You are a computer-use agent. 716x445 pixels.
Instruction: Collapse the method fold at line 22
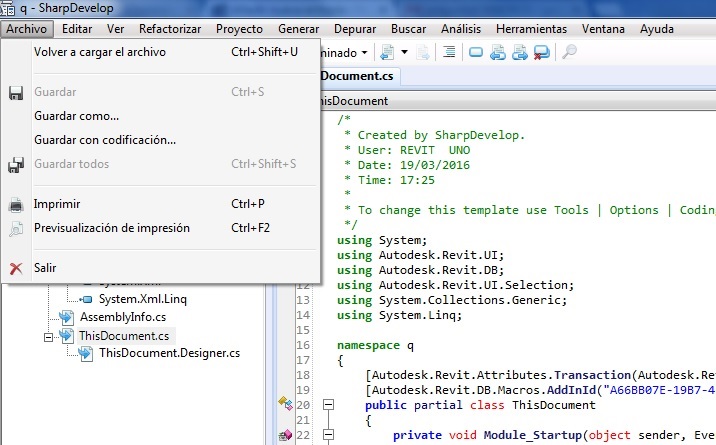[x=326, y=436]
